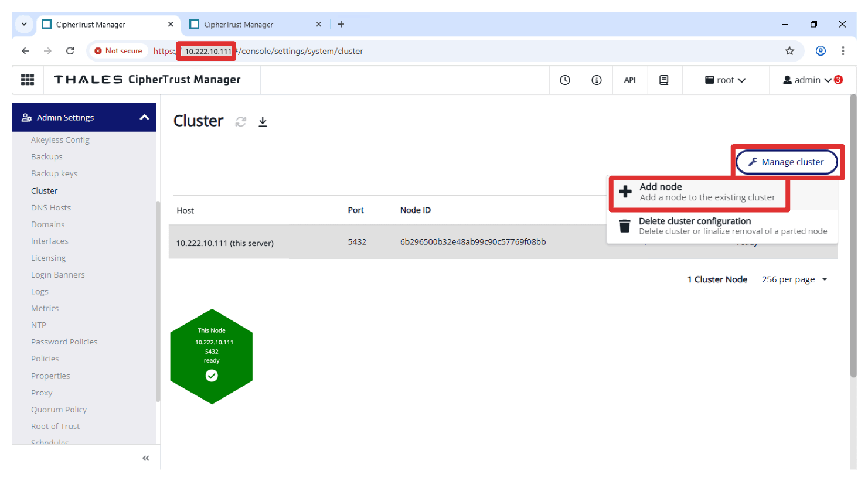868x481 pixels.
Task: Click the sidebar vertical scrollbar
Action: pos(158,301)
